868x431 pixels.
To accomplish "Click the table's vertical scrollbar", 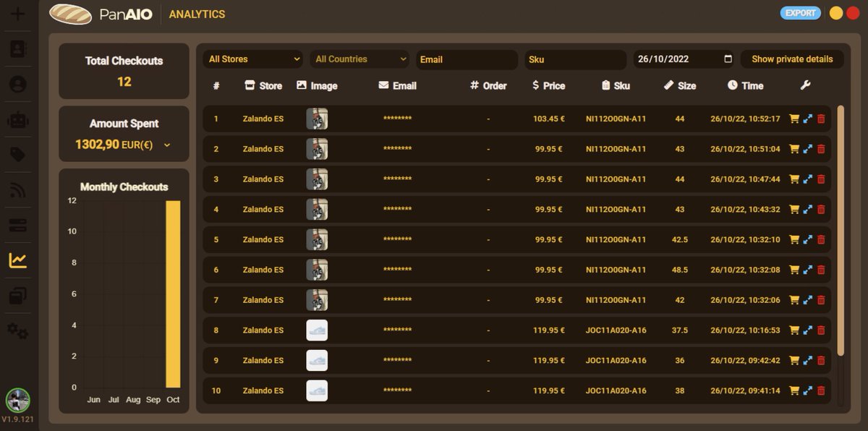I will point(841,230).
